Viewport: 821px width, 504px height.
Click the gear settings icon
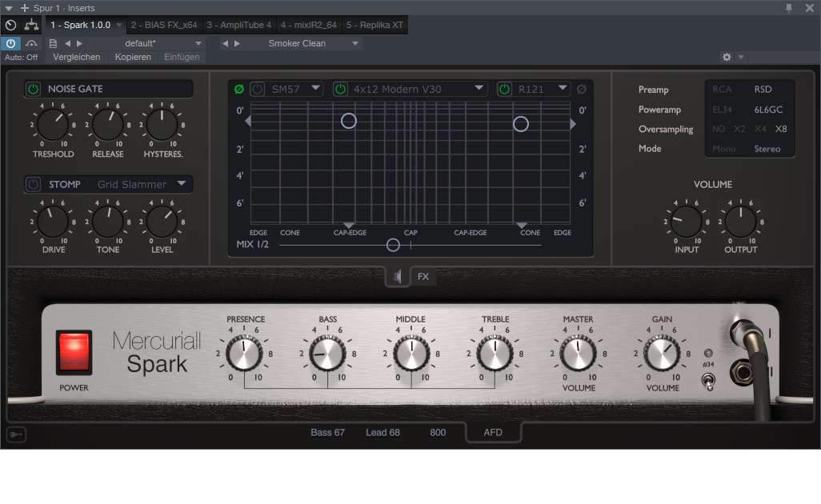[727, 57]
